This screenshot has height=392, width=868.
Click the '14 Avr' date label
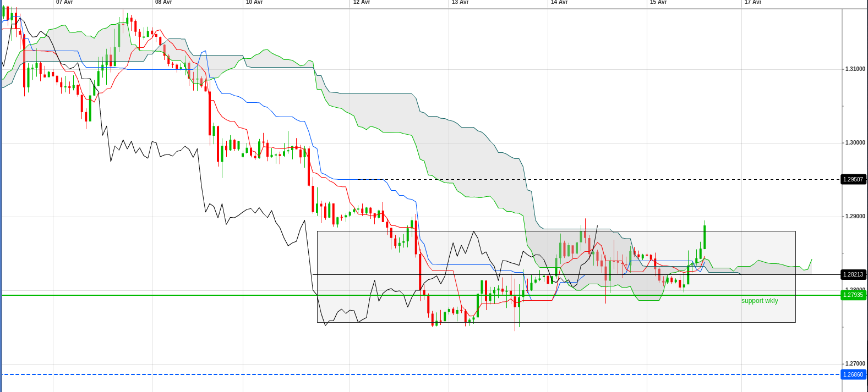[x=559, y=2]
